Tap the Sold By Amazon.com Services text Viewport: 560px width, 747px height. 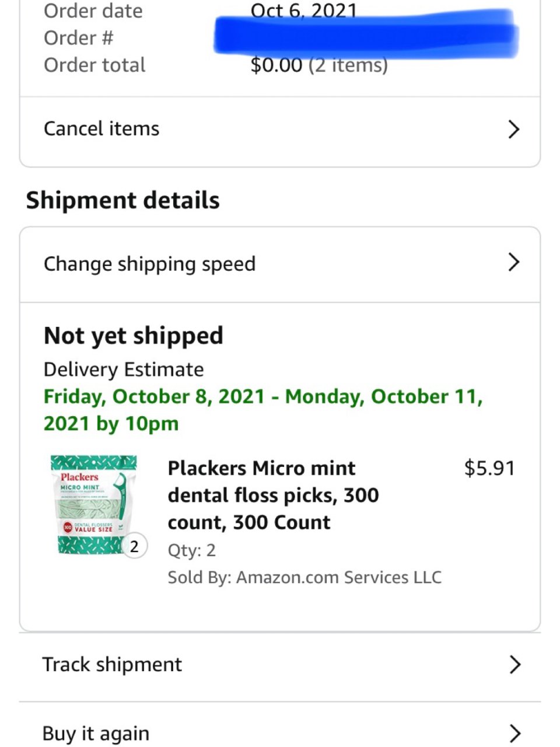tap(304, 578)
